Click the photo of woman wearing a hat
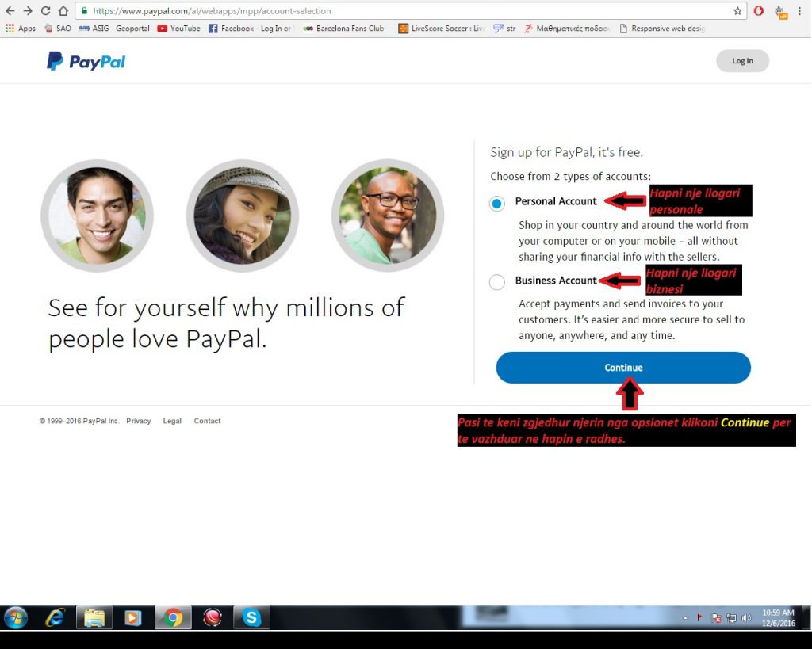The height and width of the screenshot is (649, 812). click(243, 216)
